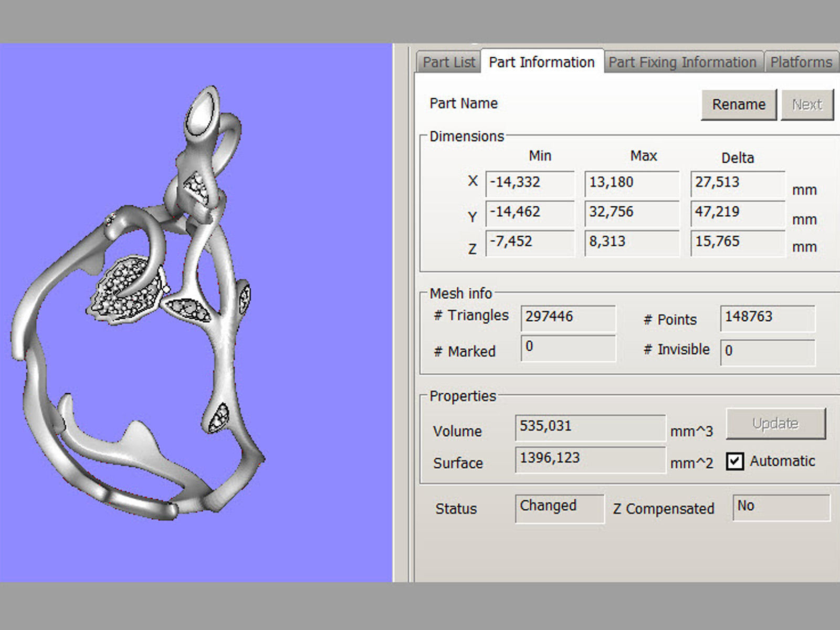This screenshot has width=840, height=630.
Task: Open the Platforms tab
Action: coord(801,62)
